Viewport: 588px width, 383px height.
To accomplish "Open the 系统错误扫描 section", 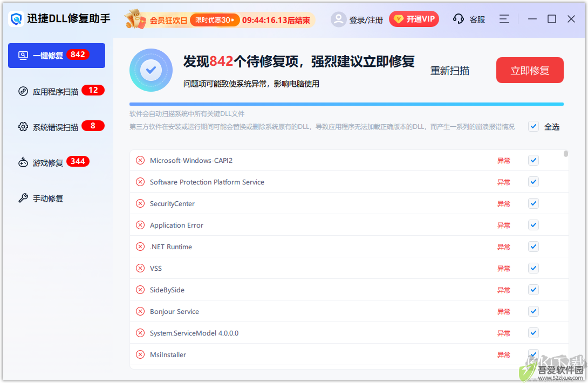I will pyautogui.click(x=57, y=127).
